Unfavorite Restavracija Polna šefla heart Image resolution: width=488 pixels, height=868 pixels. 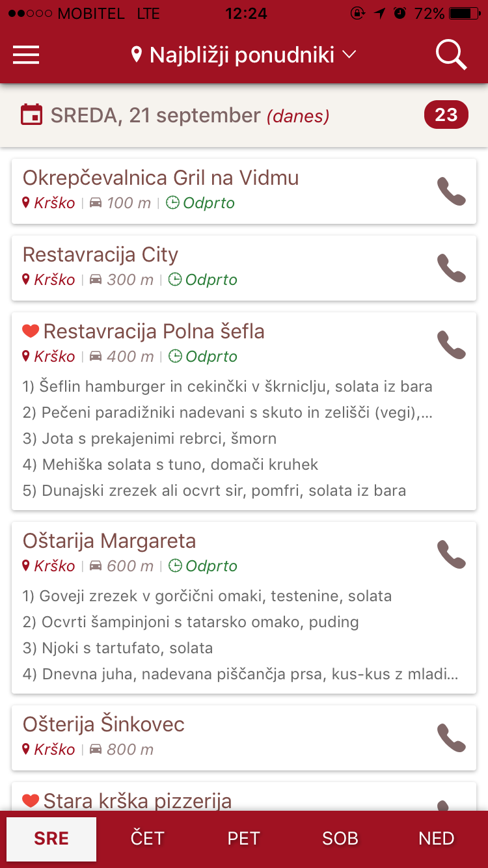pos(31,331)
